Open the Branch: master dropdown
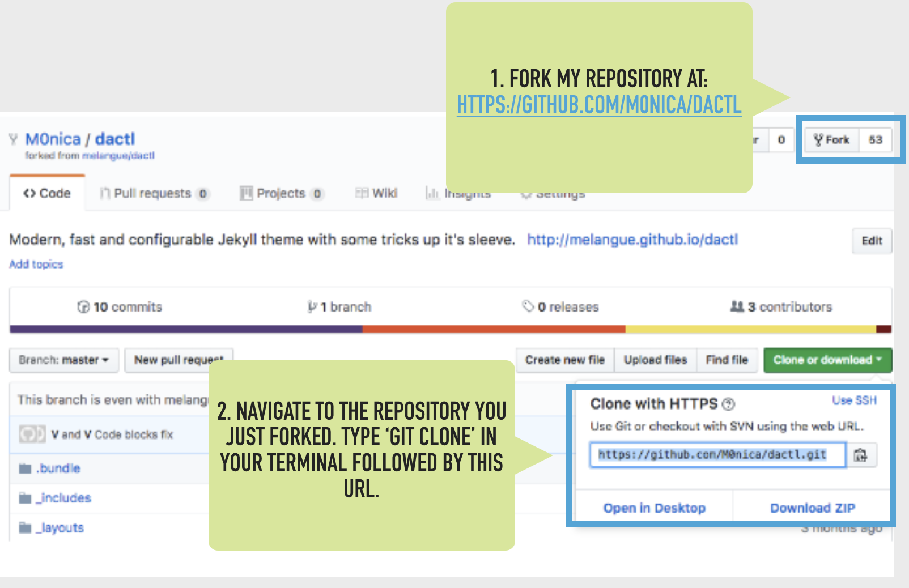This screenshot has height=588, width=909. pos(64,360)
